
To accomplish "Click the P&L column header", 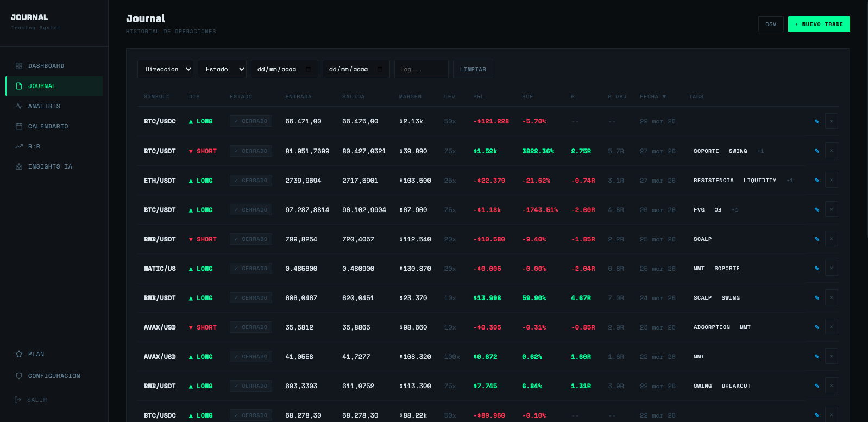I will coord(479,96).
